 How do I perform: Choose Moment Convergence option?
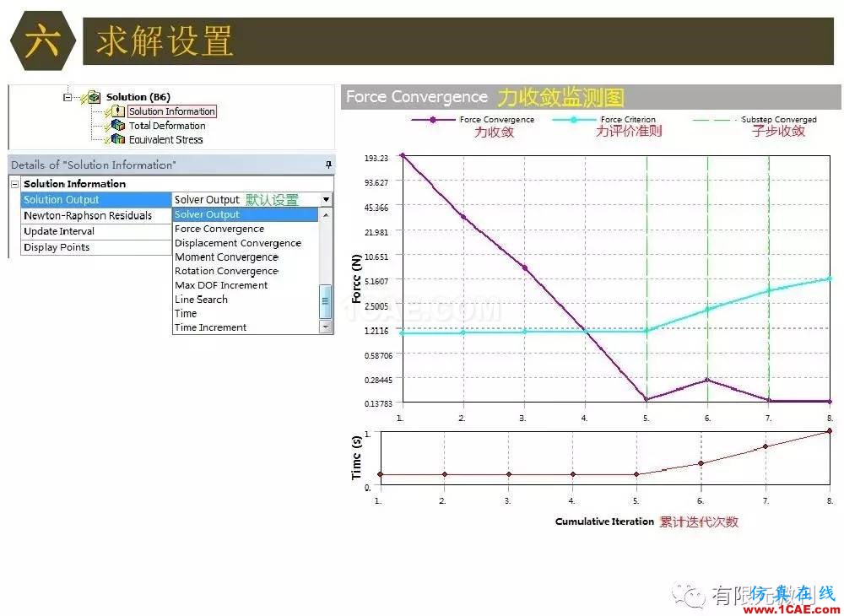[246, 257]
